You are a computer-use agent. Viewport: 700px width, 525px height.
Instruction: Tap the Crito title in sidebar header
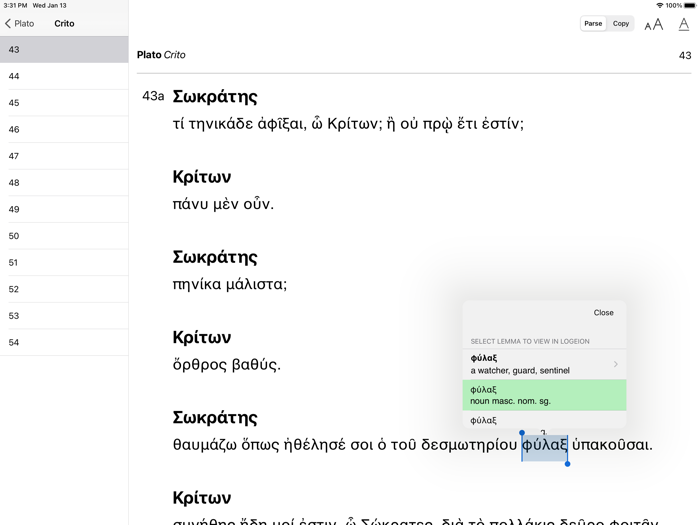[64, 24]
